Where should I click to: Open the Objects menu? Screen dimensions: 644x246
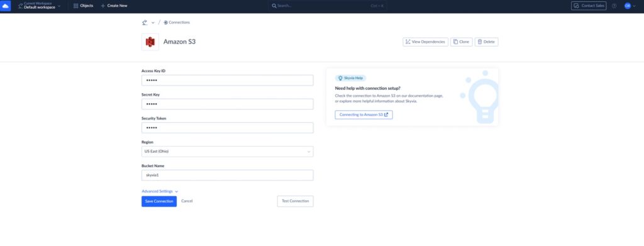click(84, 6)
